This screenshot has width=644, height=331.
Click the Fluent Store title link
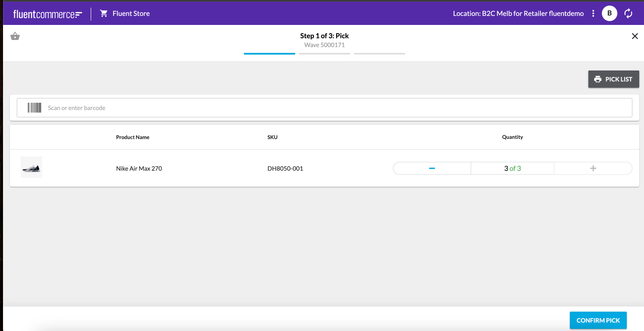click(131, 13)
